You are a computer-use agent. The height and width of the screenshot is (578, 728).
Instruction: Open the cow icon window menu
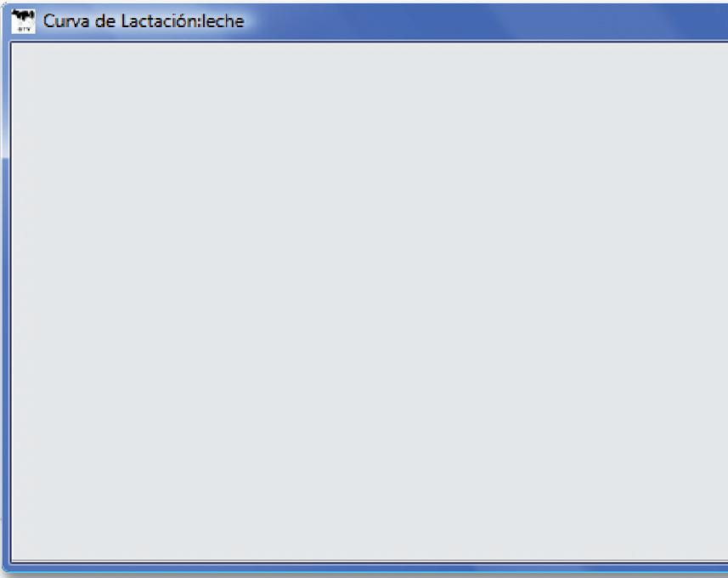(23, 21)
